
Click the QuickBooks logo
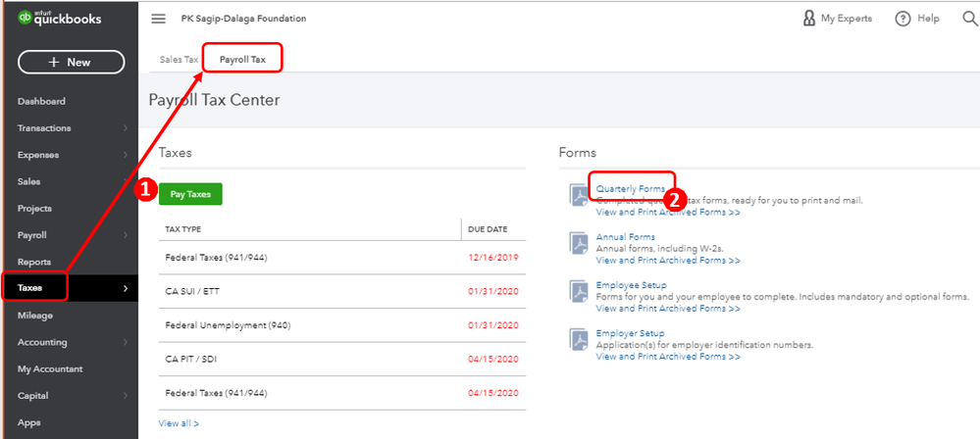point(60,18)
